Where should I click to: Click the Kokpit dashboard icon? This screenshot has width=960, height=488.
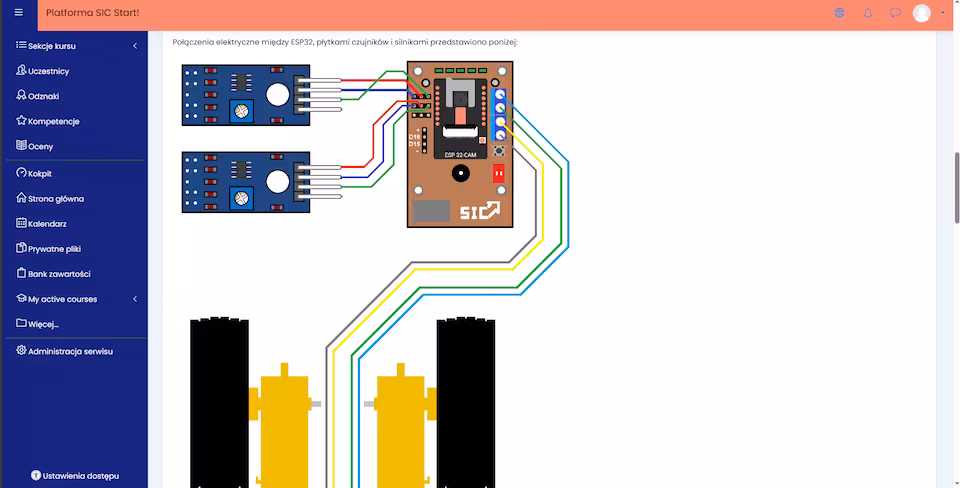[x=21, y=173]
